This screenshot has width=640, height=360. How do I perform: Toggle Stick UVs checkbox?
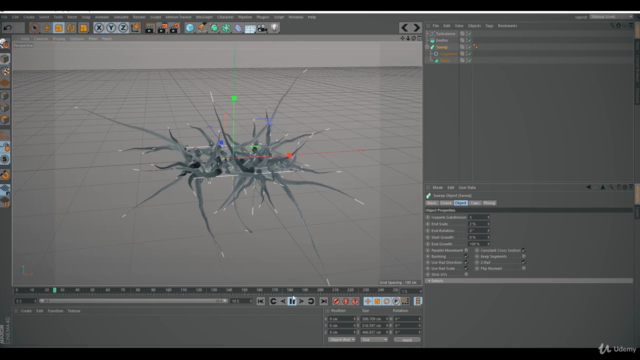tap(466, 275)
